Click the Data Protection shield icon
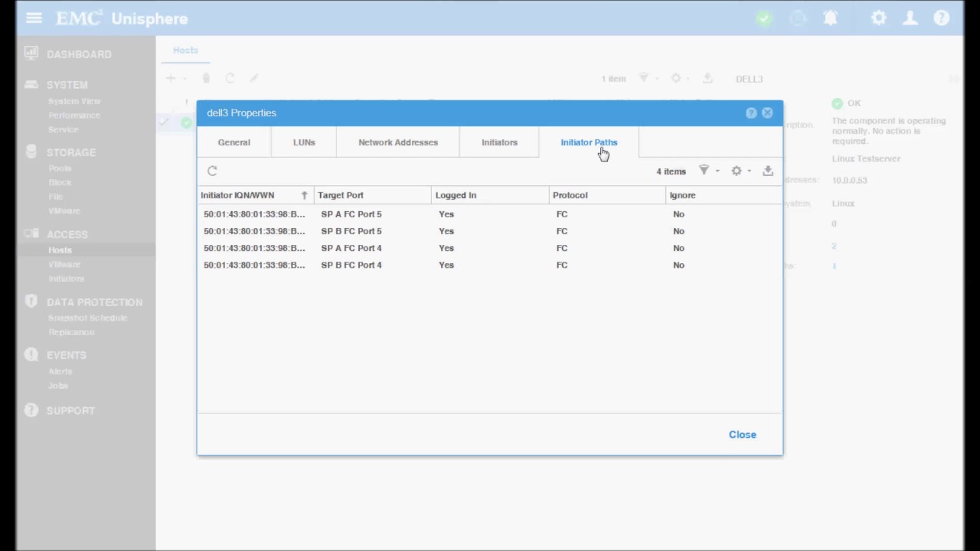Image resolution: width=980 pixels, height=551 pixels. pyautogui.click(x=31, y=302)
